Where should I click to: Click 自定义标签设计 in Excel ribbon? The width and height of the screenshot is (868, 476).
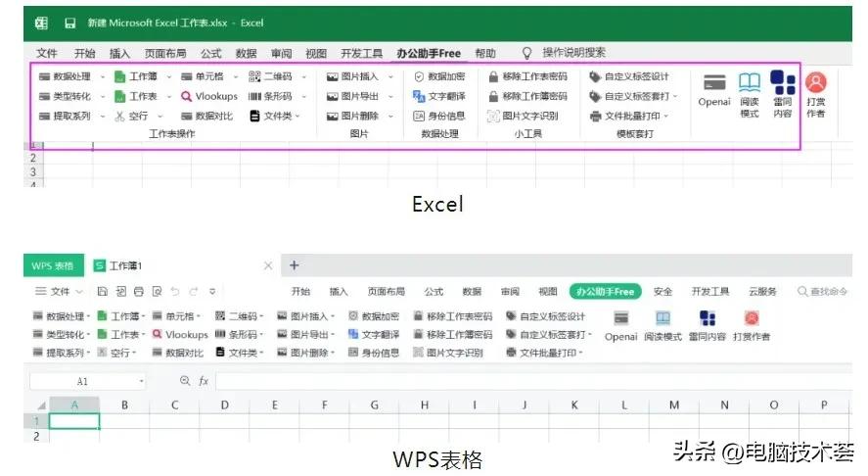(629, 76)
